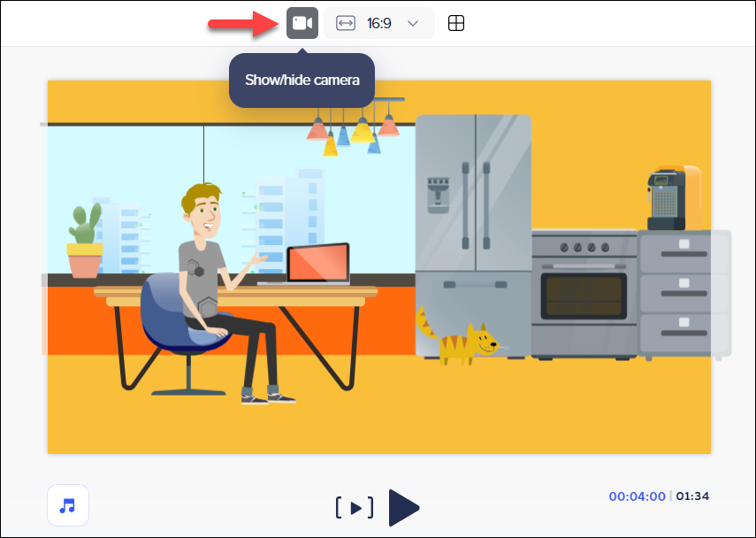Click the 01:34 total duration label
The width and height of the screenshot is (756, 538).
click(692, 496)
